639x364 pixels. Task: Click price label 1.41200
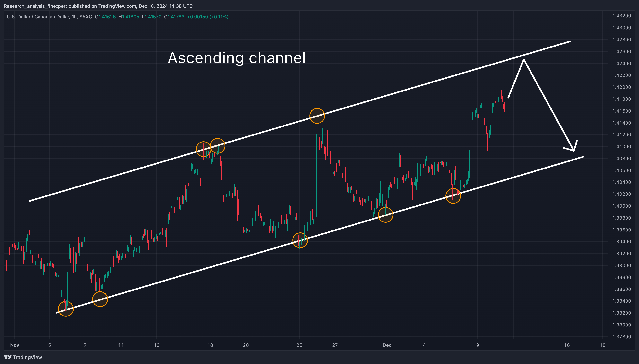tap(622, 134)
